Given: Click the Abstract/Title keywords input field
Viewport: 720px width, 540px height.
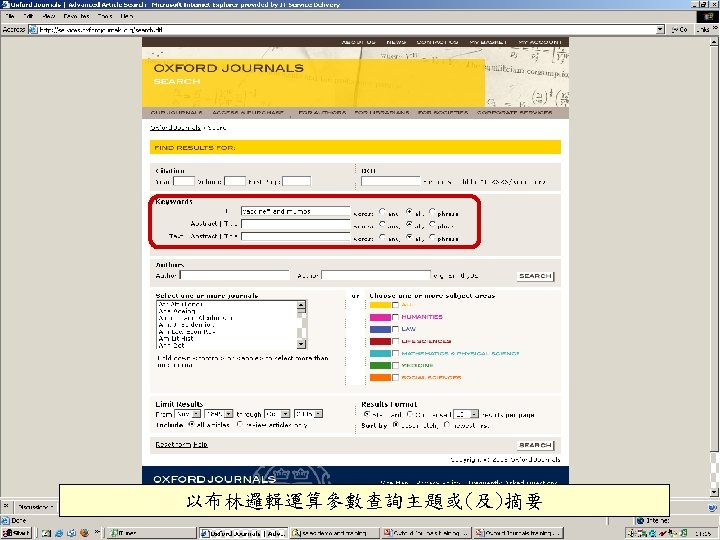Looking at the screenshot, I should [x=295, y=224].
